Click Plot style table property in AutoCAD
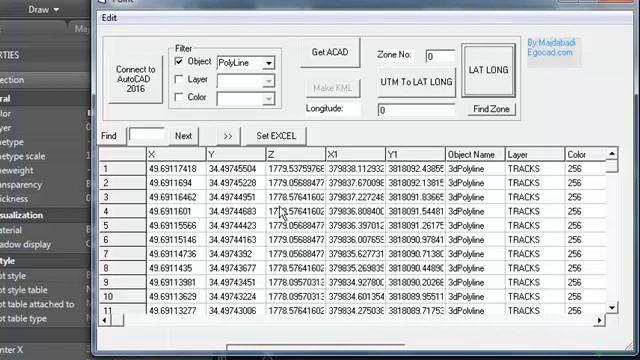The image size is (640, 360). tap(24, 290)
